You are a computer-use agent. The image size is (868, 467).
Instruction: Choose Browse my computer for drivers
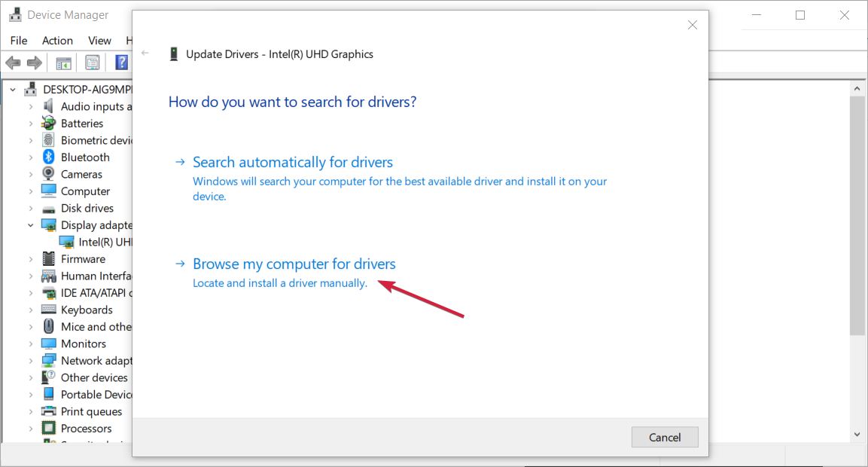pyautogui.click(x=294, y=264)
